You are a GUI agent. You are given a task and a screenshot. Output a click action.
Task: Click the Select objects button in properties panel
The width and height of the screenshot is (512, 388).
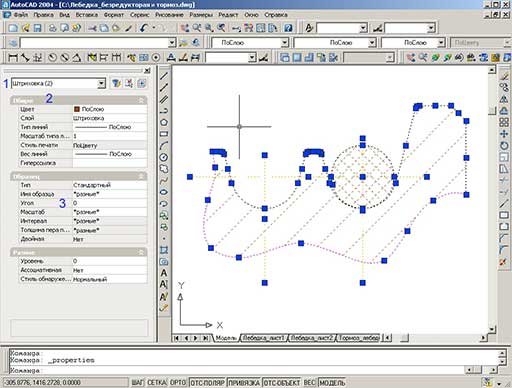(129, 83)
